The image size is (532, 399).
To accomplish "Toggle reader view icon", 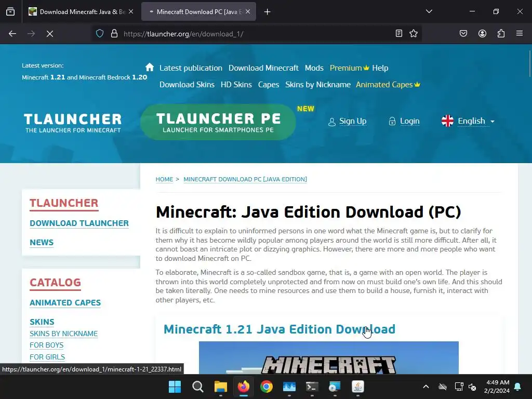I will click(x=399, y=33).
